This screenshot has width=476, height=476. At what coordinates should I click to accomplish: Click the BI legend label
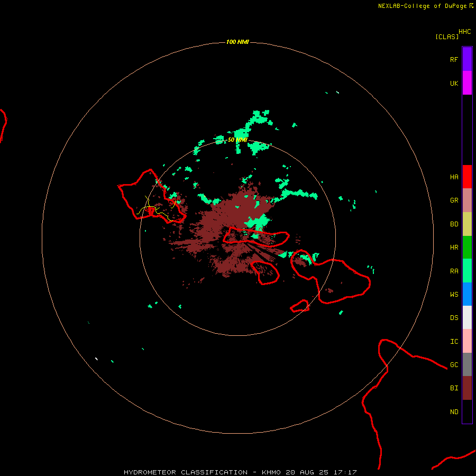454,388
